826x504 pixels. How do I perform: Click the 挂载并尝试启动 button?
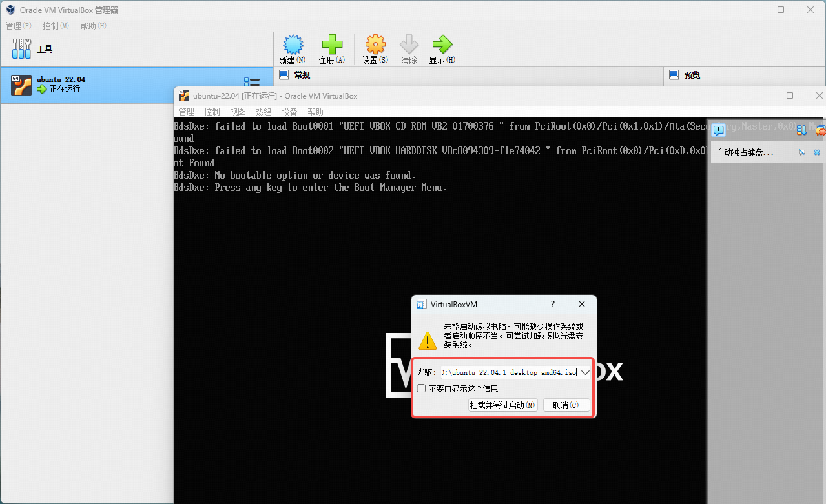[x=502, y=405]
